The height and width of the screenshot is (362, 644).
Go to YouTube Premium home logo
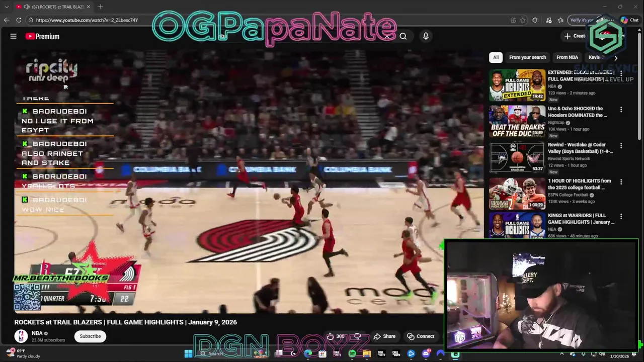[x=42, y=36]
